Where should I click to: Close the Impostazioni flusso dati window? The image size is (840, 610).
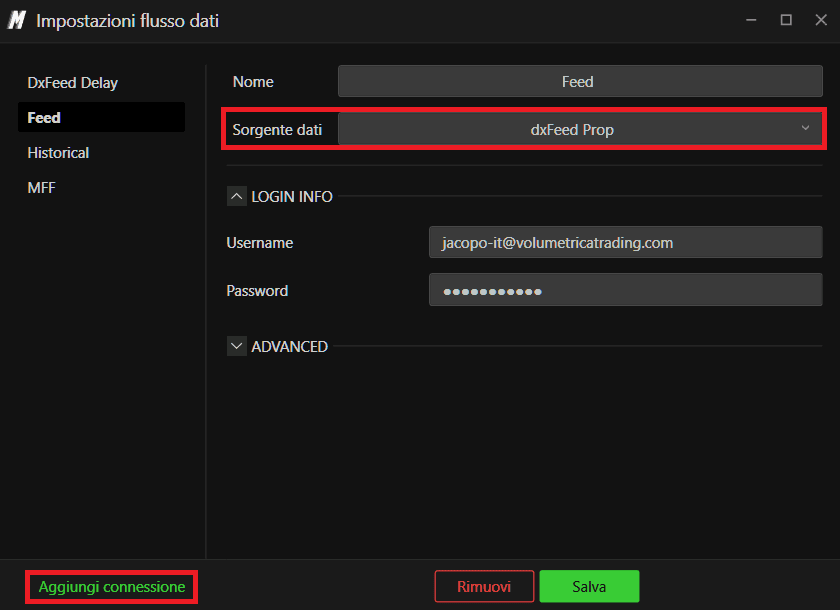click(821, 20)
